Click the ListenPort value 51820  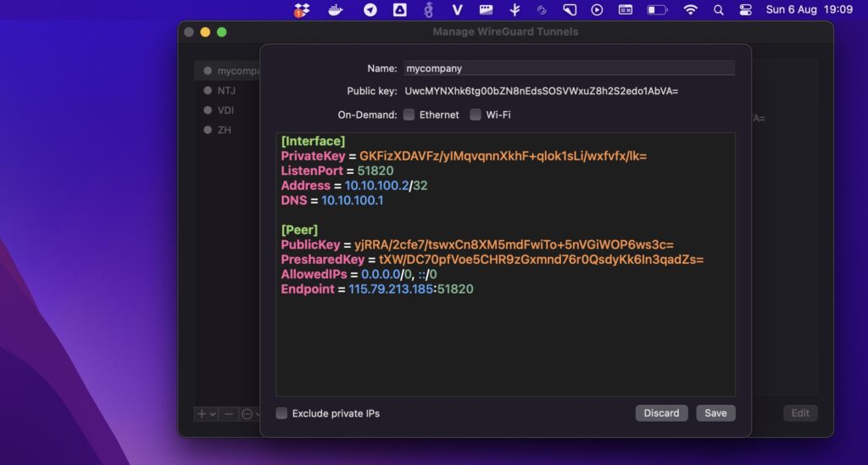pos(376,171)
